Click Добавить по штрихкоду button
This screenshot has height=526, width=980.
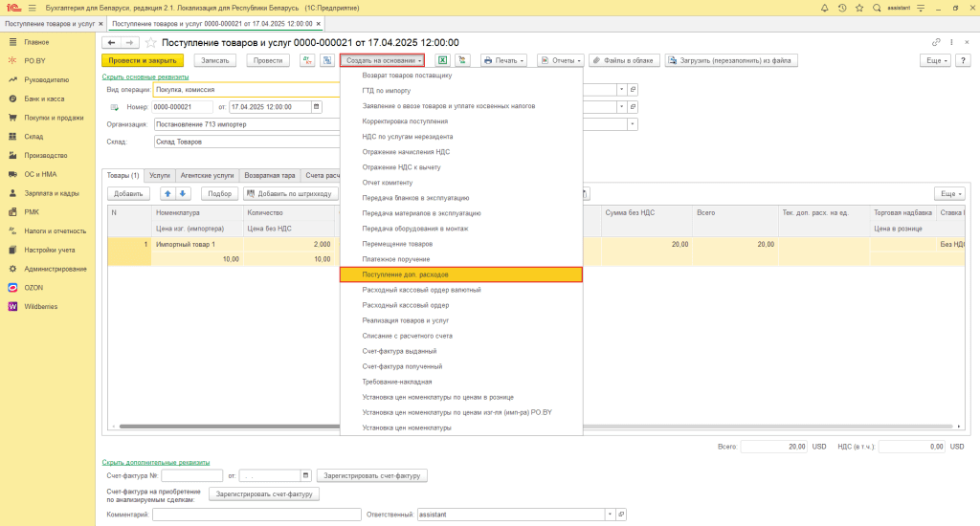291,193
